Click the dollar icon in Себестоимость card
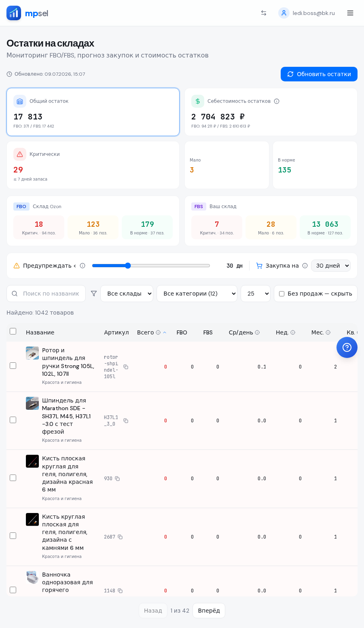364x628 pixels. (x=198, y=101)
